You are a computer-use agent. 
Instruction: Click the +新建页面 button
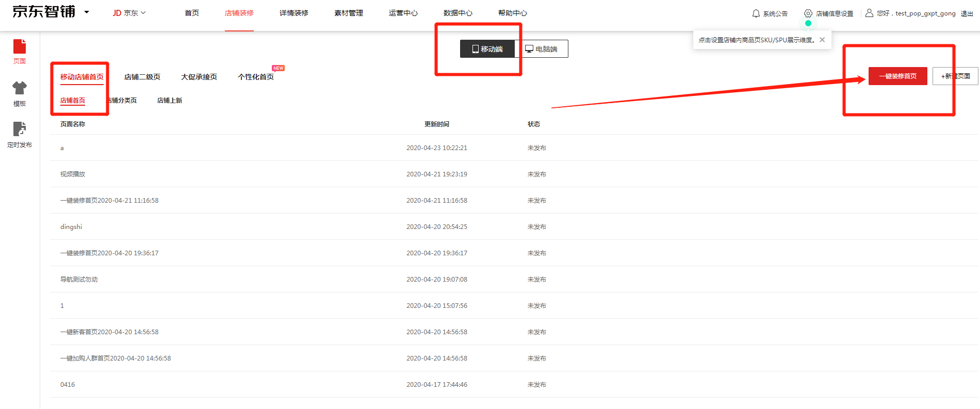click(955, 76)
